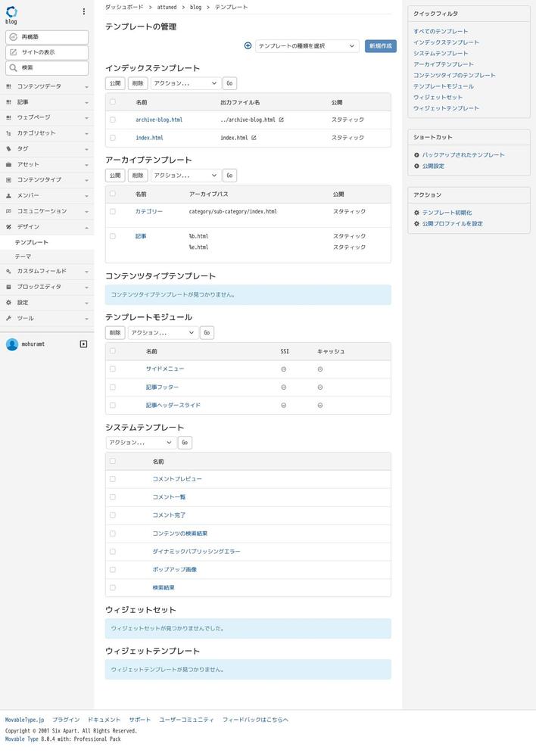Open the three-dot site menu
This screenshot has height=756, width=536.
pos(84,11)
